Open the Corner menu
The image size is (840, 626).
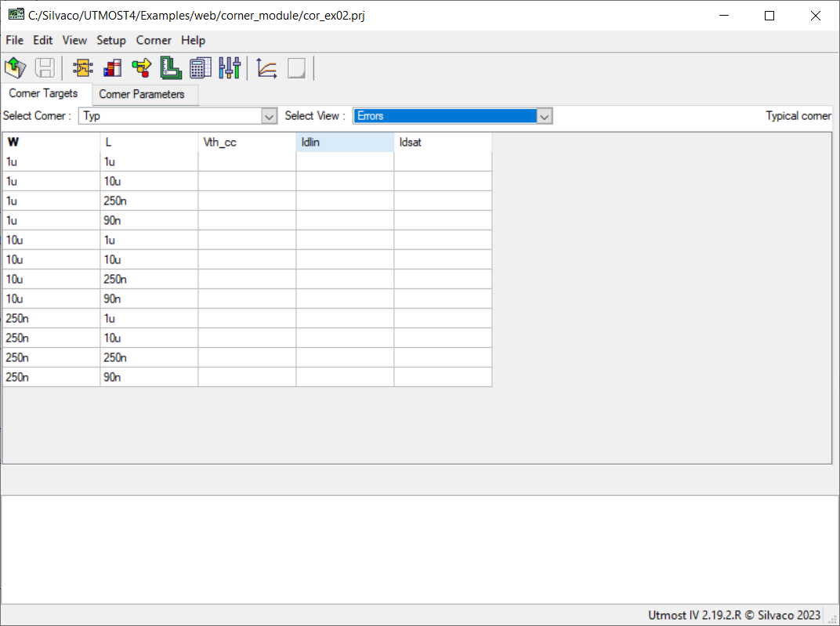154,40
